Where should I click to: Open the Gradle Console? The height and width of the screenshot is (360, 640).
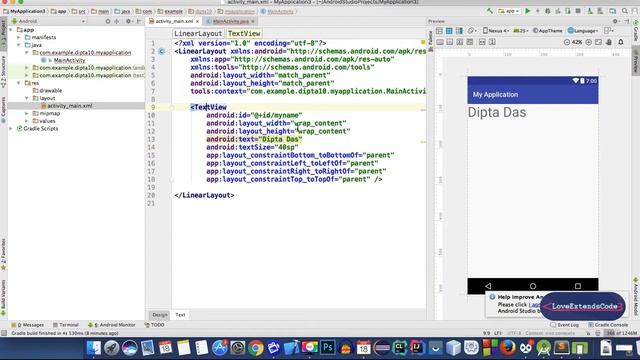pos(608,325)
